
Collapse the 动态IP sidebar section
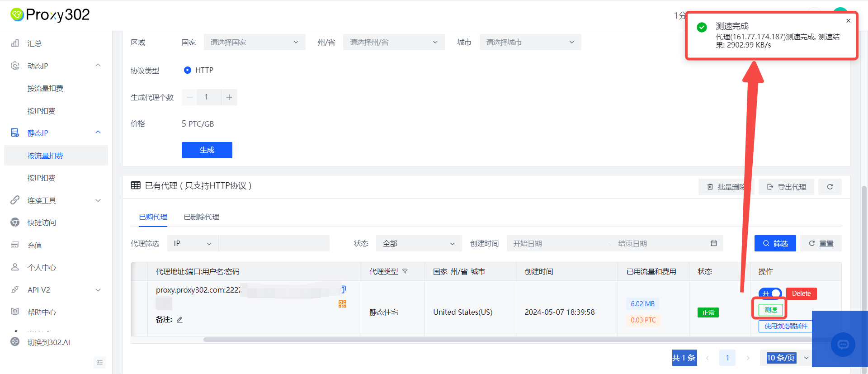point(98,66)
